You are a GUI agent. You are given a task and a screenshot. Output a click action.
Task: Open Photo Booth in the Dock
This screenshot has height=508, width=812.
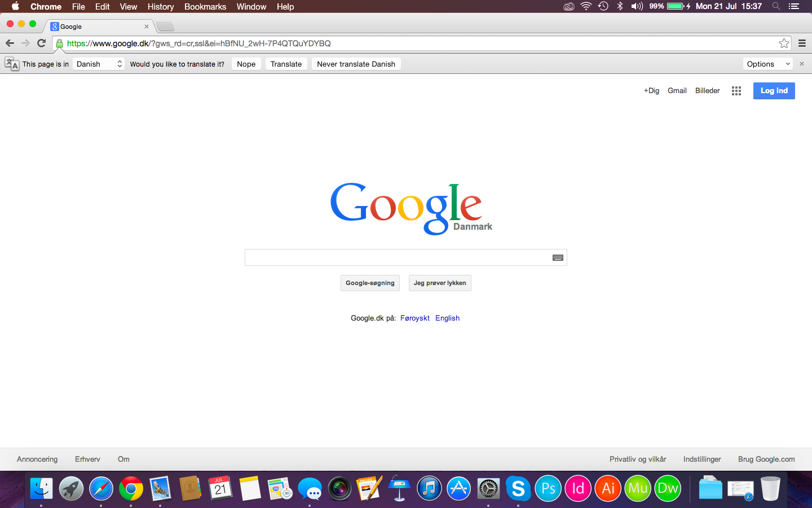339,488
